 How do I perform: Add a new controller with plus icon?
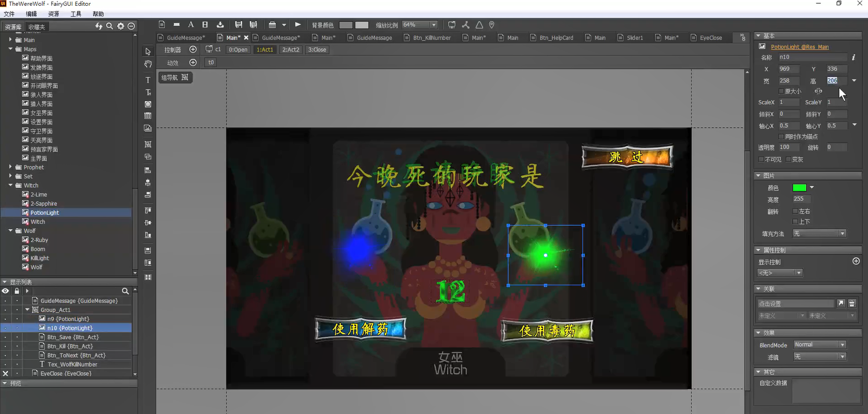pyautogui.click(x=193, y=50)
